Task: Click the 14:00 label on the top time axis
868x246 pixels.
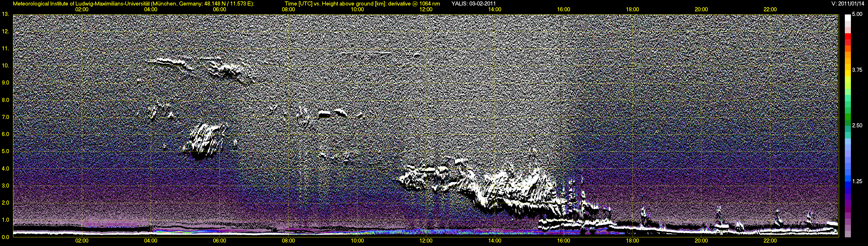Action: (x=495, y=10)
